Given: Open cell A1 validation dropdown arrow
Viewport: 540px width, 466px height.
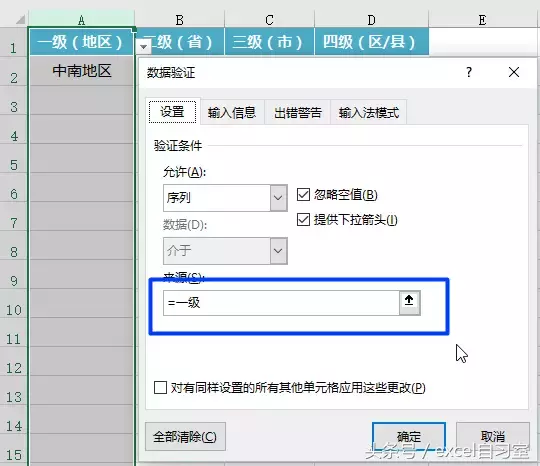Looking at the screenshot, I should click(143, 46).
